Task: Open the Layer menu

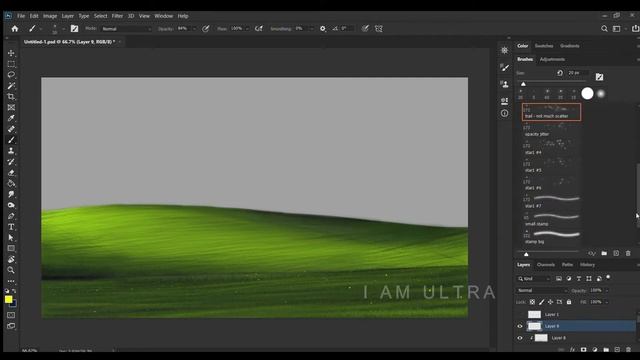Action: click(x=68, y=16)
